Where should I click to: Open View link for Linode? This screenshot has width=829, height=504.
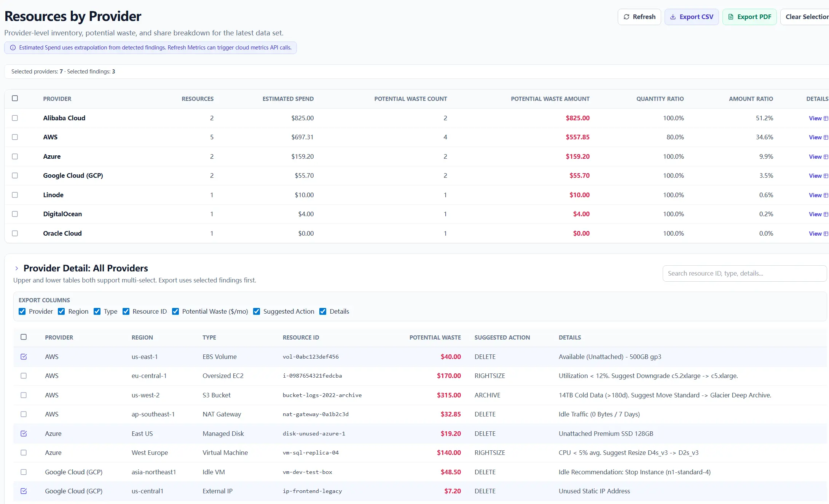coord(818,195)
